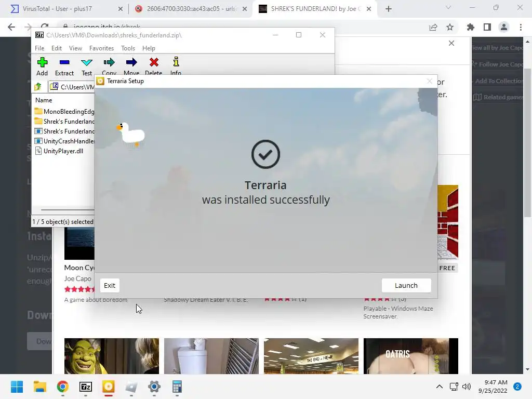Open File Explorer from the taskbar

pyautogui.click(x=39, y=387)
